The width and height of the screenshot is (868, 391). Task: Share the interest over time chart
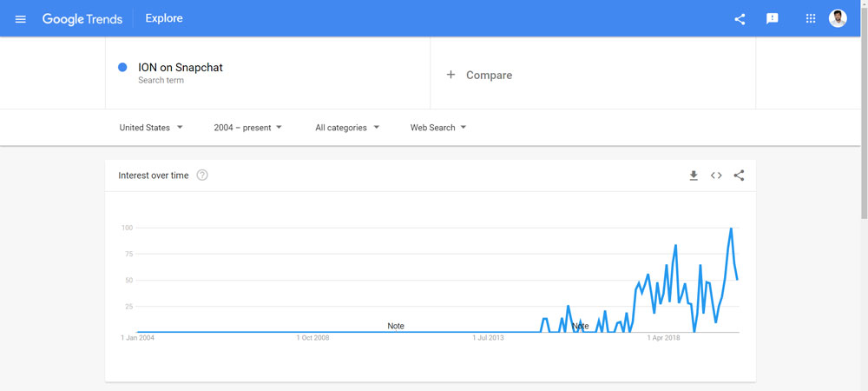pos(739,176)
